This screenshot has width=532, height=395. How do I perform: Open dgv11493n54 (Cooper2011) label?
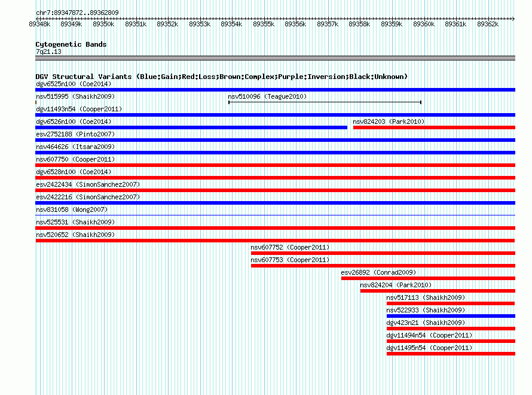[x=79, y=109]
